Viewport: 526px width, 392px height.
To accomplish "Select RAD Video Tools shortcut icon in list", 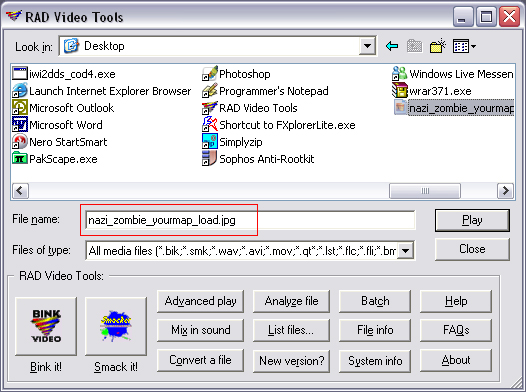I will (210, 108).
